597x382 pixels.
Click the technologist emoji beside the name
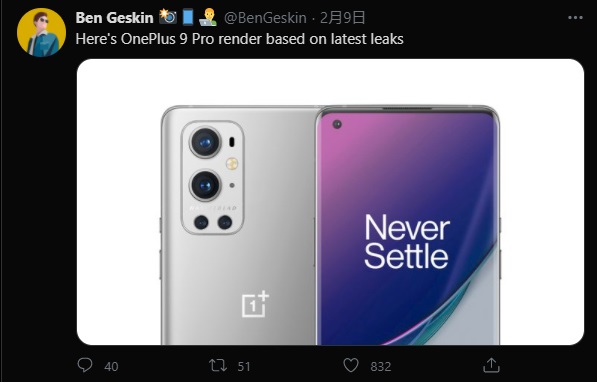point(208,18)
